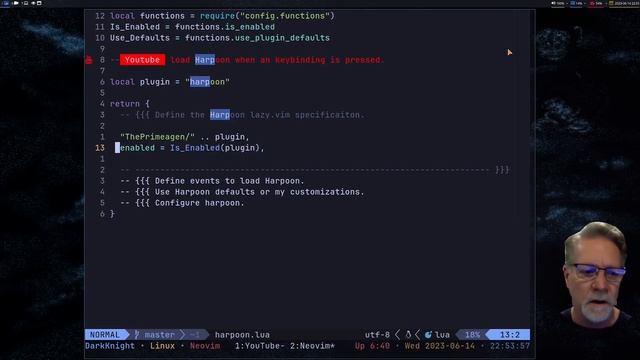
Task: Click the closing }}} fold marker
Action: (x=502, y=170)
